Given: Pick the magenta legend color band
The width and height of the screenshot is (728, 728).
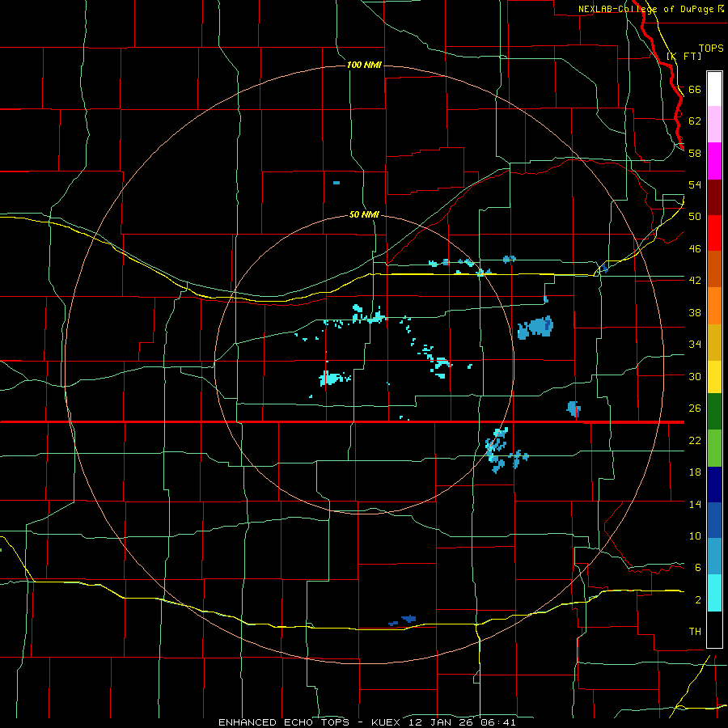Looking at the screenshot, I should 714,161.
